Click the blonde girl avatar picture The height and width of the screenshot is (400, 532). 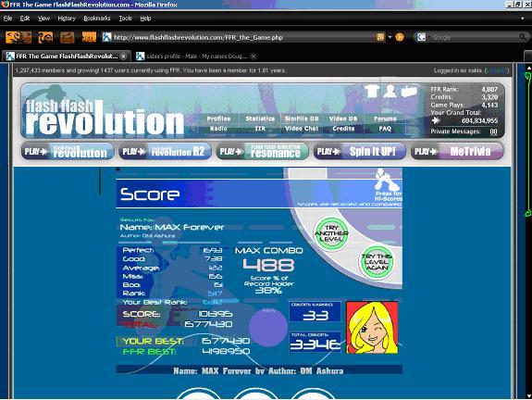pyautogui.click(x=372, y=328)
